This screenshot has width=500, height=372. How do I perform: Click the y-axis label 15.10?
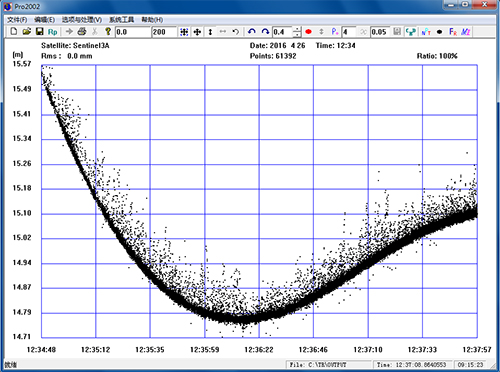pos(22,213)
